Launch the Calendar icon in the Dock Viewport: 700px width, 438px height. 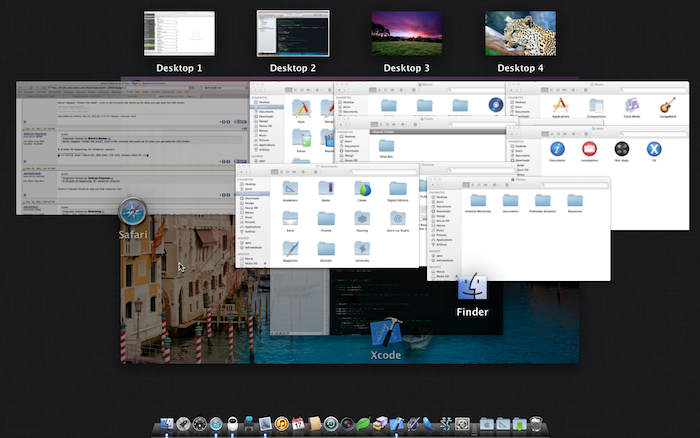(x=298, y=424)
